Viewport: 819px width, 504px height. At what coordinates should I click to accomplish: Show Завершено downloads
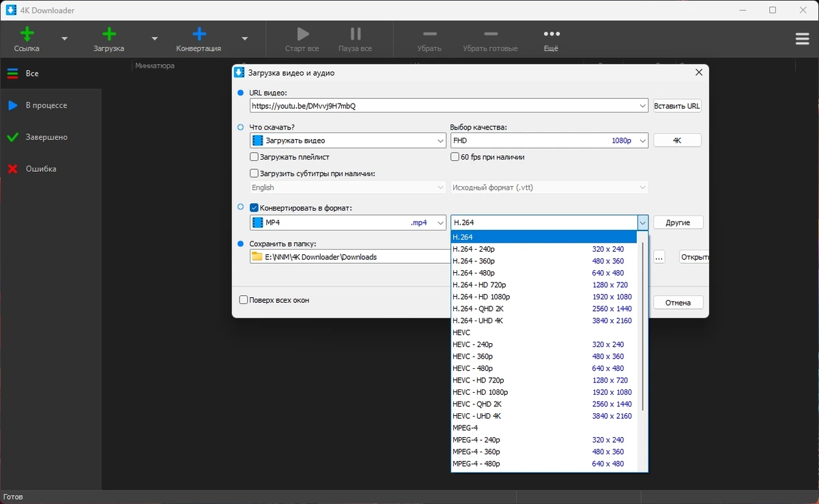[x=51, y=137]
